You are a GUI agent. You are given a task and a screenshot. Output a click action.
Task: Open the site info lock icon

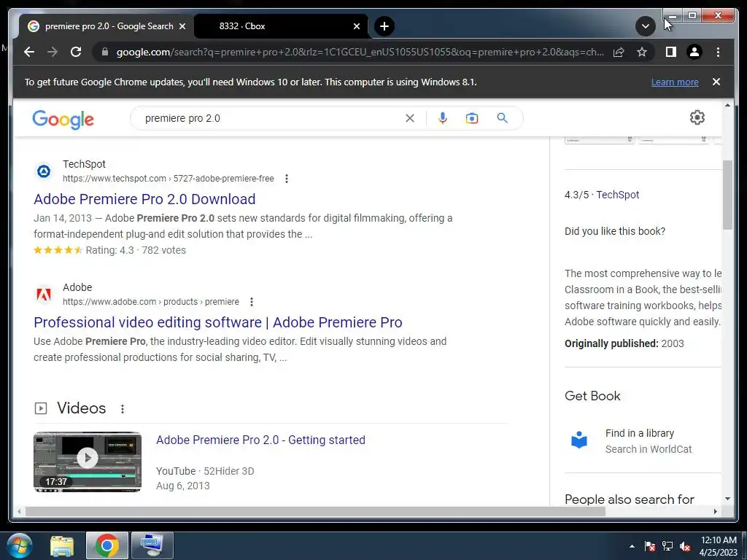pos(105,52)
